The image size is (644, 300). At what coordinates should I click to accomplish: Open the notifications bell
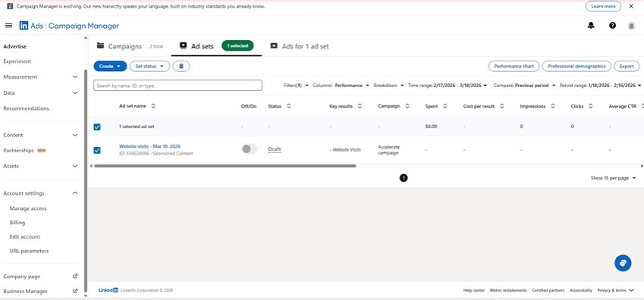(591, 26)
